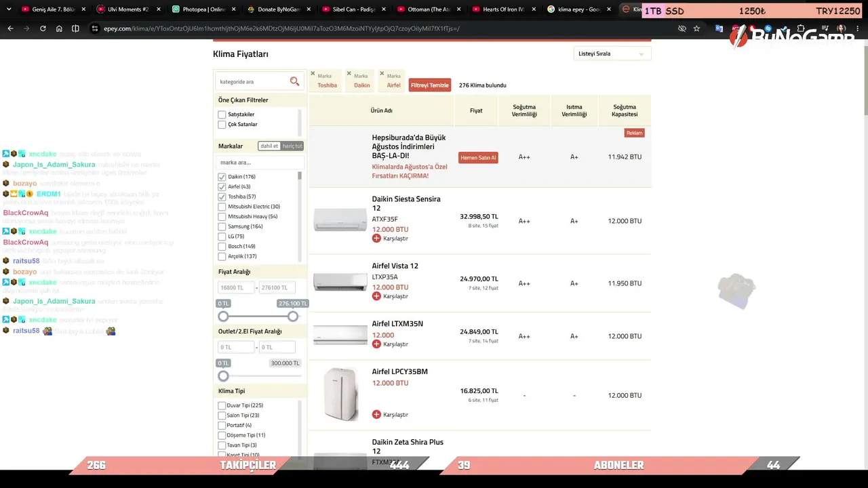Click the Fiyat Aralığı slider minimum handle

[x=223, y=317]
